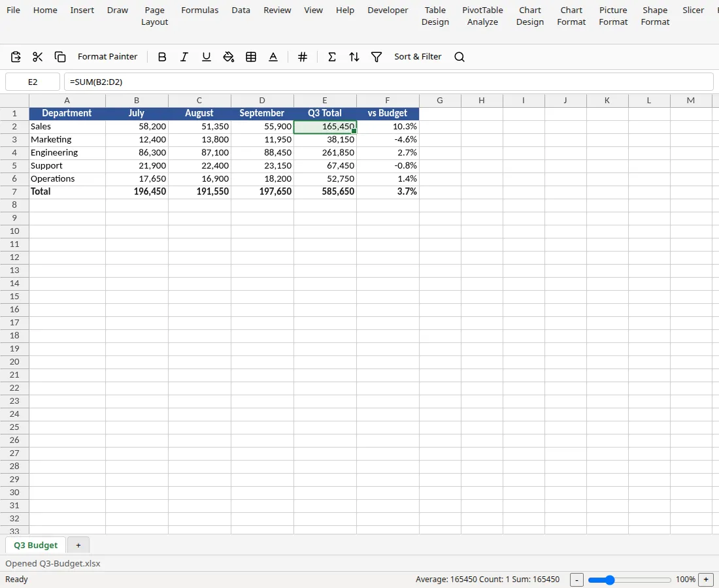The image size is (719, 588).
Task: Open the Shape Format tab
Action: pyautogui.click(x=655, y=16)
